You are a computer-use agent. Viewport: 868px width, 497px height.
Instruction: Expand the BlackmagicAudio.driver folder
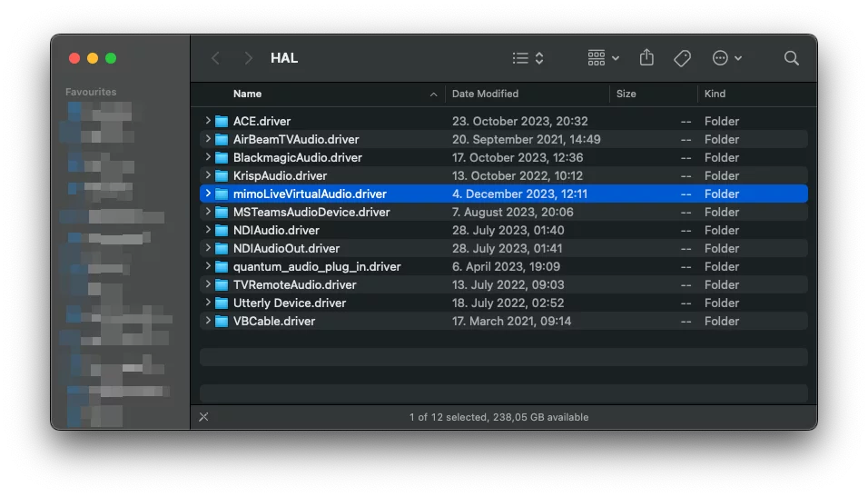click(x=208, y=157)
